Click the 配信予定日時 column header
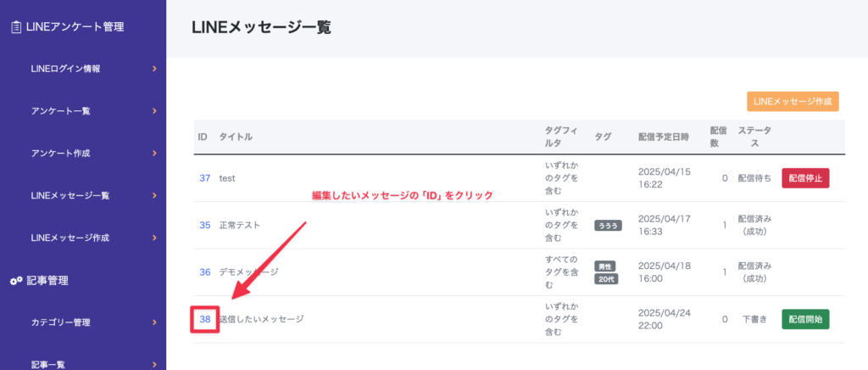 [x=664, y=137]
